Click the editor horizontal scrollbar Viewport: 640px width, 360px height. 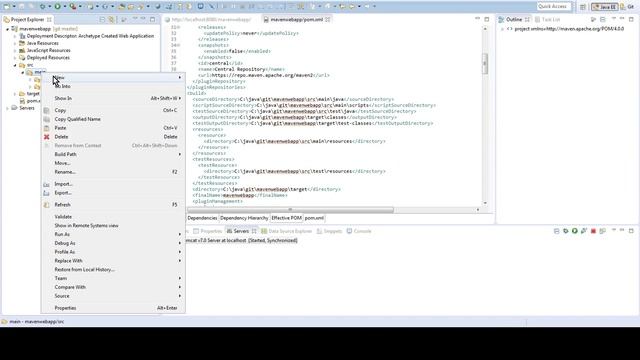[290, 210]
